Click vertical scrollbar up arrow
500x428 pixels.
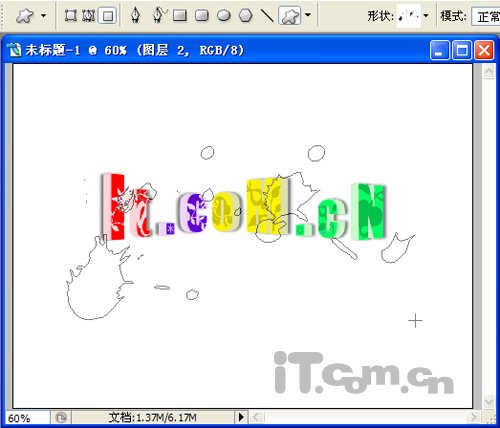[489, 71]
